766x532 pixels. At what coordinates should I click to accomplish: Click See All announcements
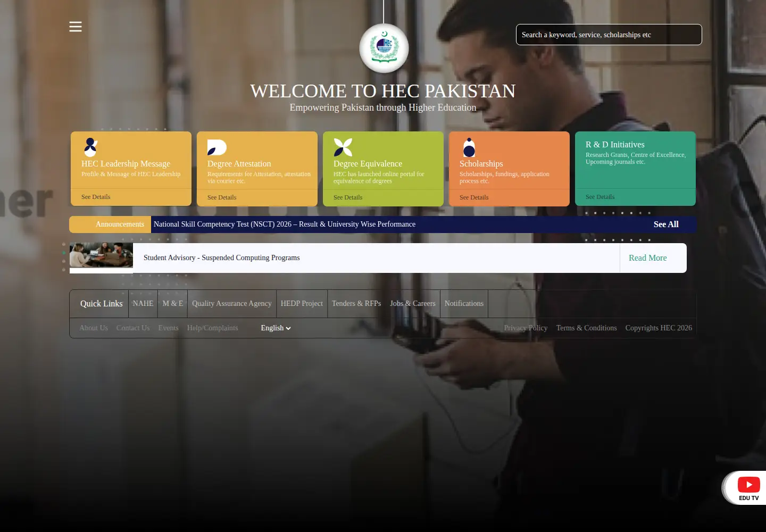coord(666,225)
